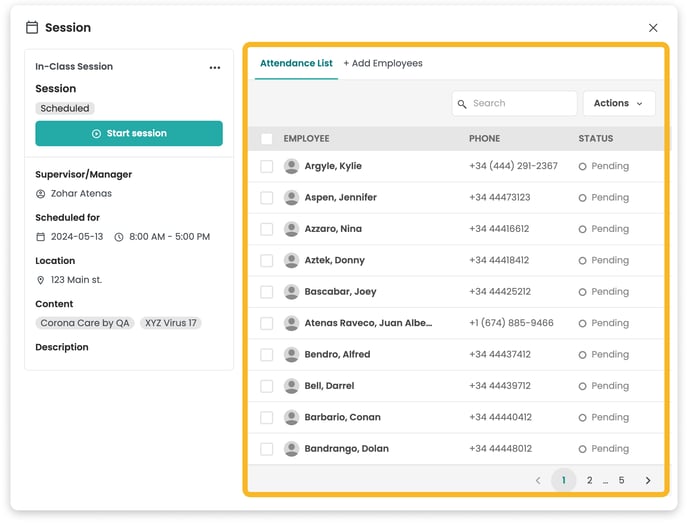This screenshot has height=526, width=688.
Task: Click the name Barbario, Conan
Action: (343, 417)
